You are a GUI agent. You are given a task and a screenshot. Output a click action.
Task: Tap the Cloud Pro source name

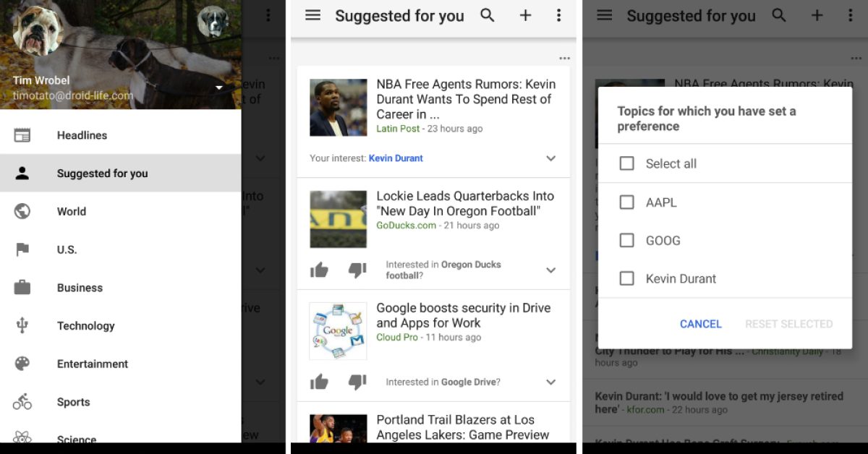[x=396, y=338]
